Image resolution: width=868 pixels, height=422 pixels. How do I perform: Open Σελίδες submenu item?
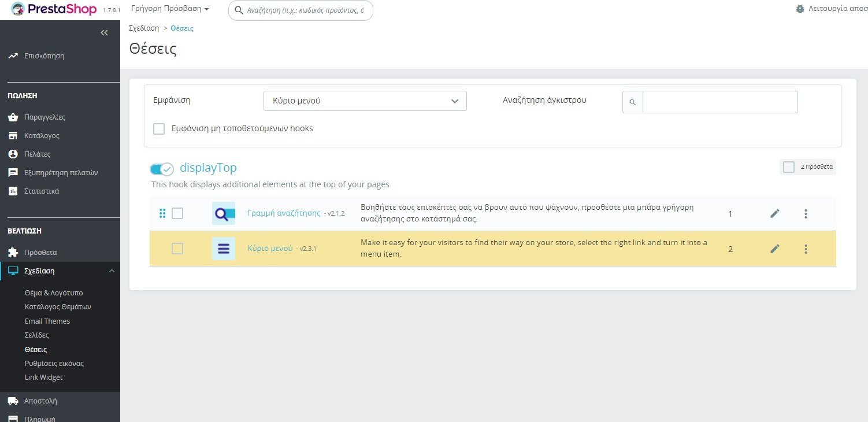point(37,335)
